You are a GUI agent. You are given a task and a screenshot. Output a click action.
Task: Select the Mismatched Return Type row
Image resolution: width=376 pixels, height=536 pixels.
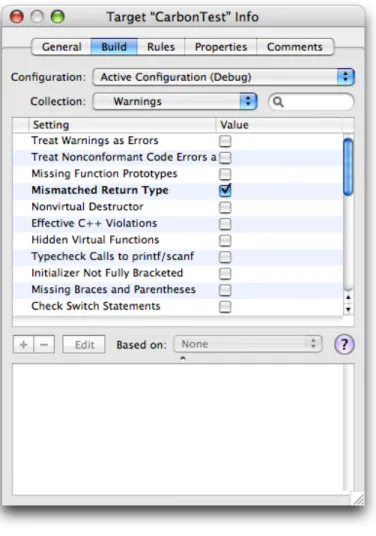point(178,190)
